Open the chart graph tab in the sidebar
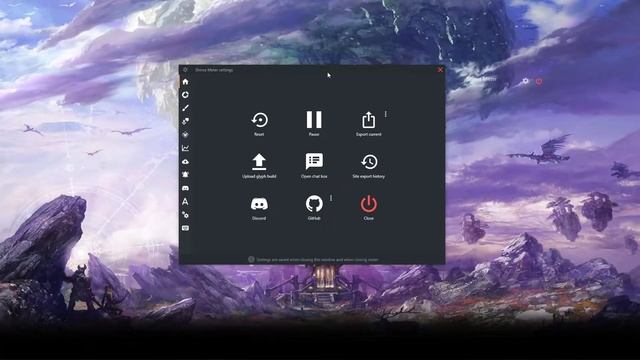This screenshot has width=640, height=360. (x=185, y=148)
